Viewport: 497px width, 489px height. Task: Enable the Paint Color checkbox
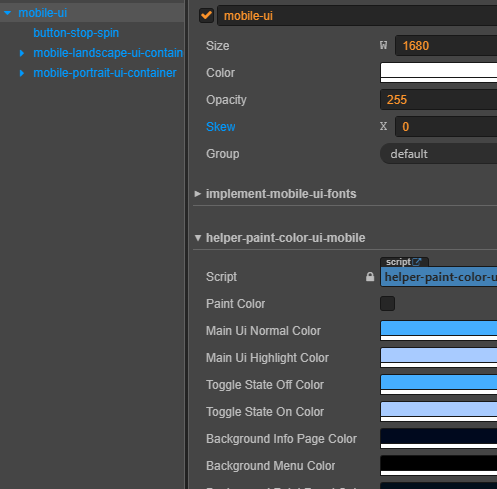click(387, 304)
